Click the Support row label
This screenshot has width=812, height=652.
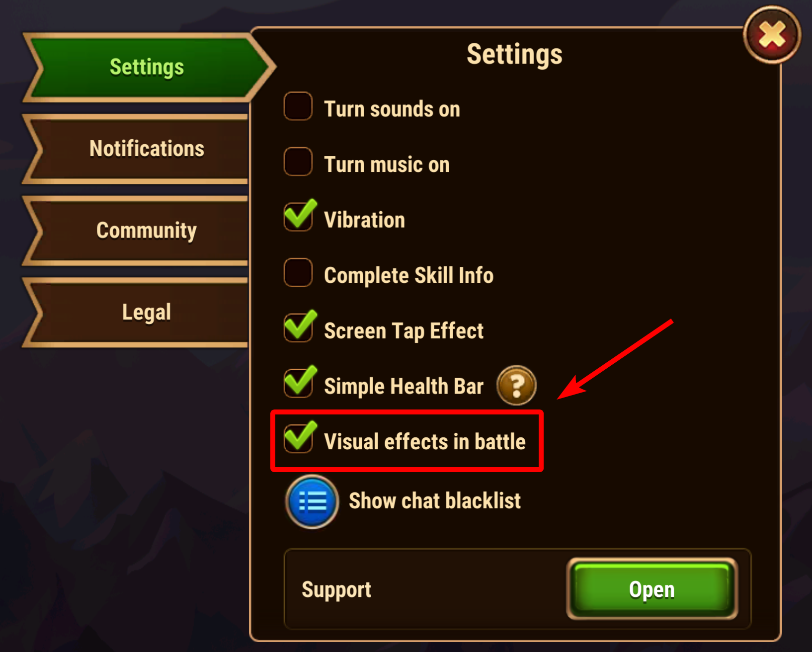point(336,590)
